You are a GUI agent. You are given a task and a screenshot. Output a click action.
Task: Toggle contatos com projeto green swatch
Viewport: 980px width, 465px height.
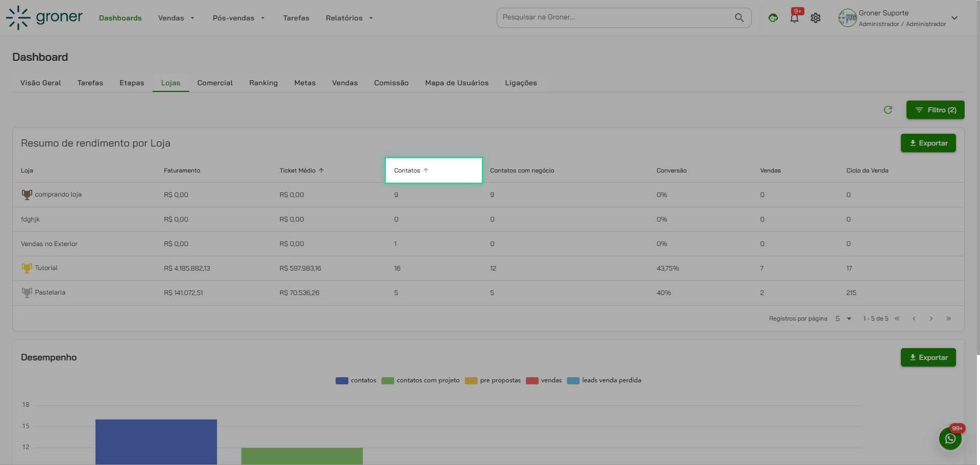click(387, 381)
